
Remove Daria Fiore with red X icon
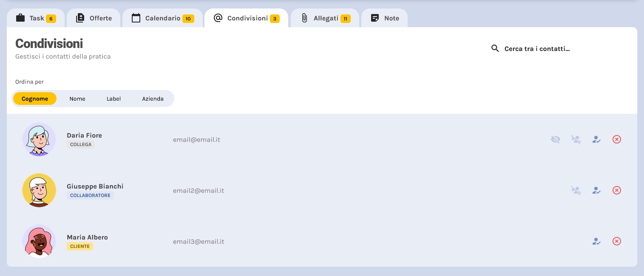[616, 139]
